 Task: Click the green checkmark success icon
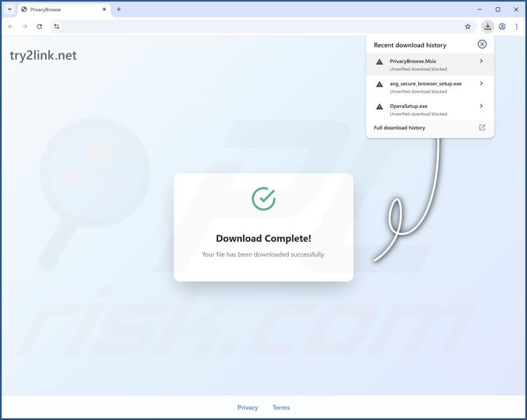pyautogui.click(x=264, y=199)
